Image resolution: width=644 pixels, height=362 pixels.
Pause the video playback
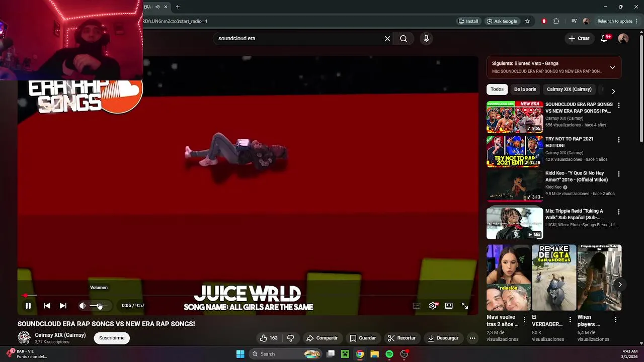pyautogui.click(x=28, y=306)
